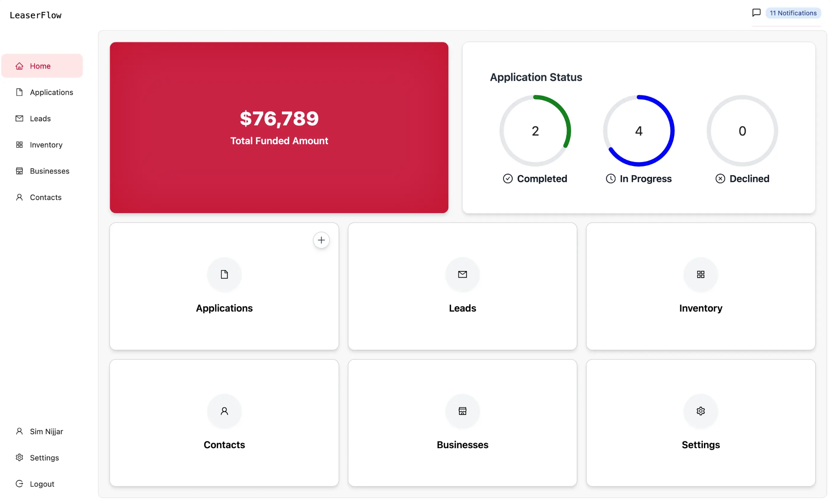Go to Applications in the sidebar

click(x=51, y=92)
